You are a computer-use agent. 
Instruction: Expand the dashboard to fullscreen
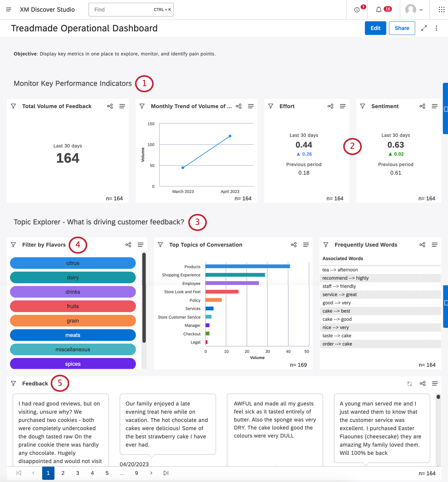pyautogui.click(x=424, y=28)
